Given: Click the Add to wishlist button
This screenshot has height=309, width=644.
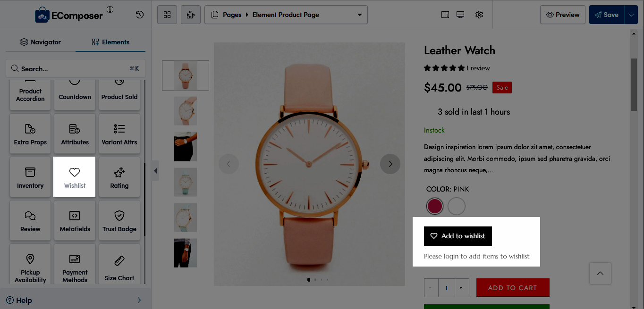Looking at the screenshot, I should pos(458,236).
